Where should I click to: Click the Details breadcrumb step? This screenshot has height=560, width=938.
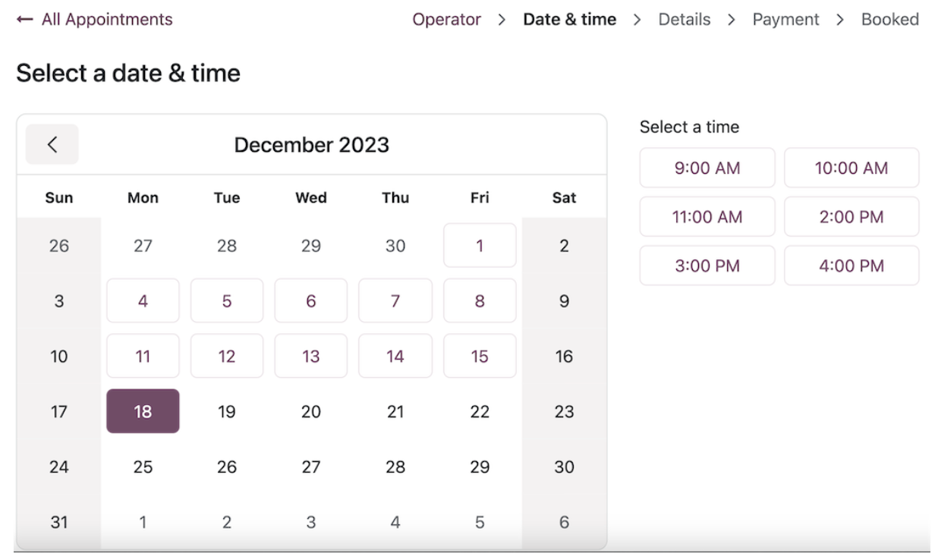(x=684, y=19)
